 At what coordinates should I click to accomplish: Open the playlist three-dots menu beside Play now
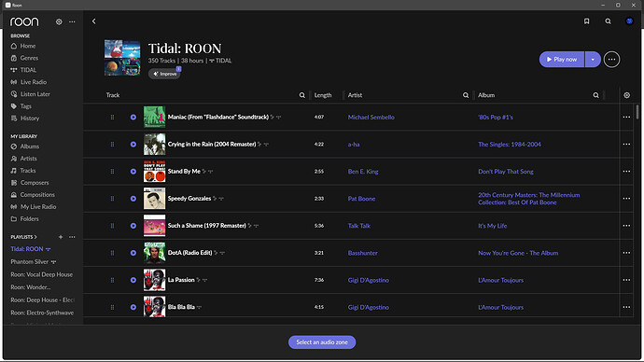pos(611,60)
